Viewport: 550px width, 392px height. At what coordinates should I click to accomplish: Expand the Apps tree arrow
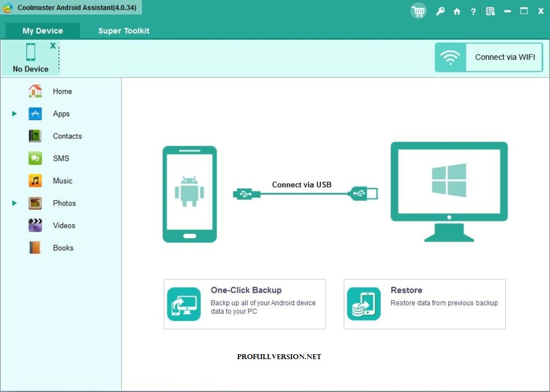click(x=13, y=114)
